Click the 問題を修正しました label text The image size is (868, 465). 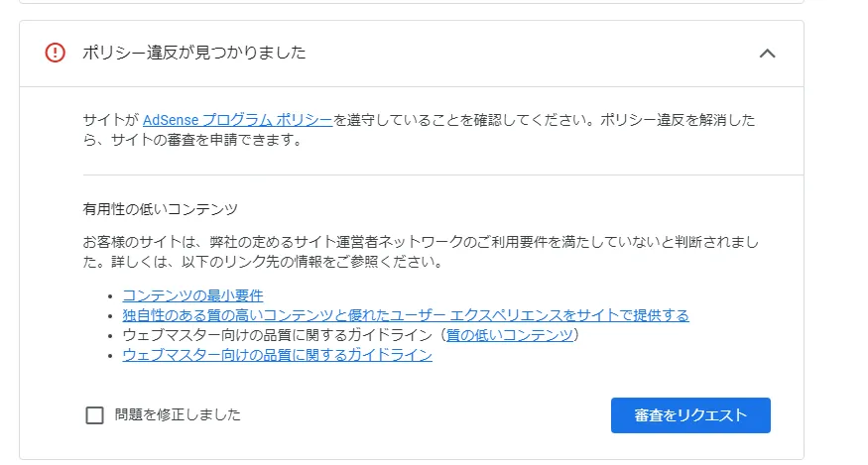tap(178, 415)
